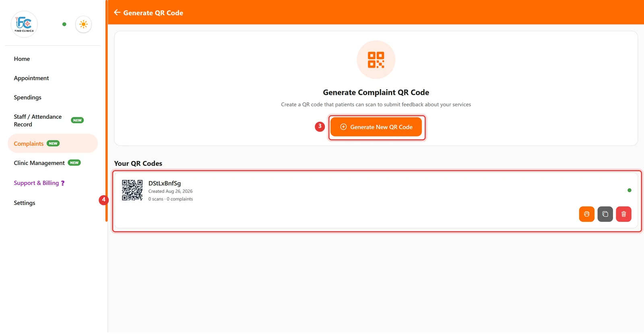Click the NEW badge beside Staff / Attendance
The width and height of the screenshot is (644, 334).
(77, 120)
